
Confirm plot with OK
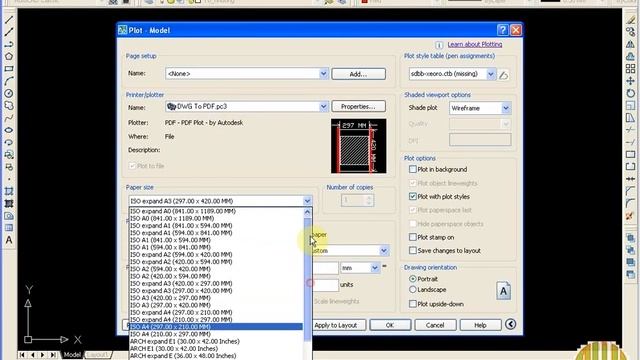[390, 325]
